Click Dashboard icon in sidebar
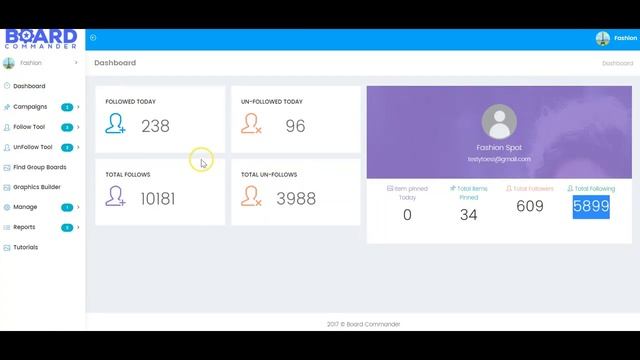The width and height of the screenshot is (640, 360). pos(7,86)
